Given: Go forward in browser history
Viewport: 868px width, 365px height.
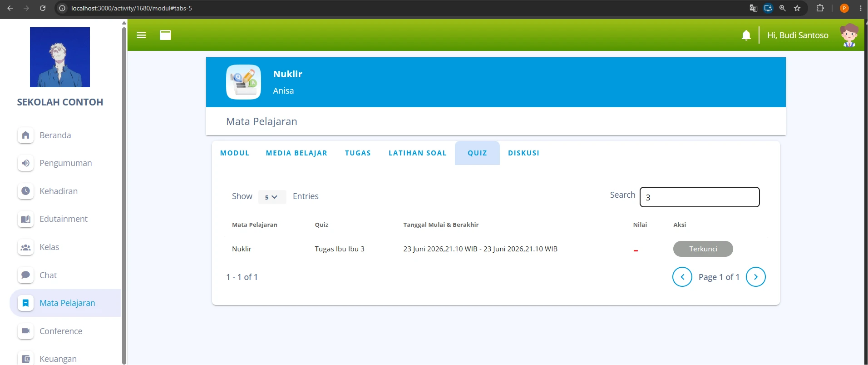Looking at the screenshot, I should (x=26, y=8).
